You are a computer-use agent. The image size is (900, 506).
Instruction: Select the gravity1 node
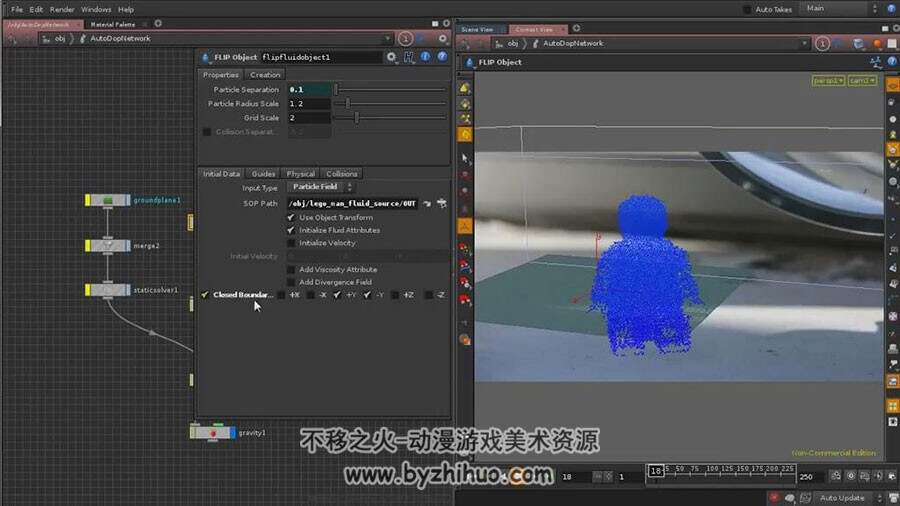click(213, 433)
